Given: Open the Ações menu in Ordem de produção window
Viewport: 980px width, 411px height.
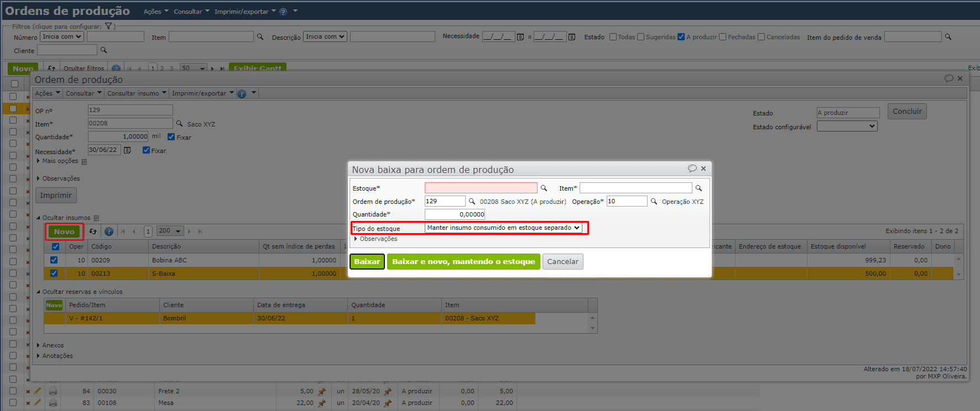Looking at the screenshot, I should click(x=48, y=93).
